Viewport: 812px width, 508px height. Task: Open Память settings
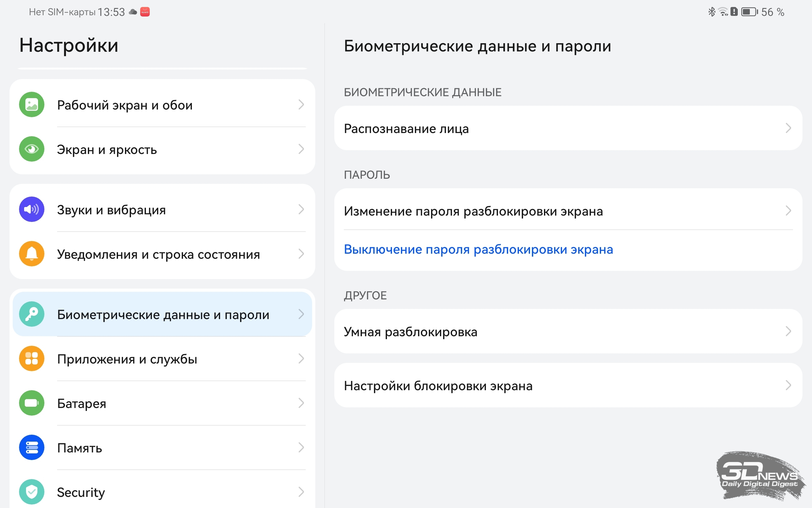162,448
